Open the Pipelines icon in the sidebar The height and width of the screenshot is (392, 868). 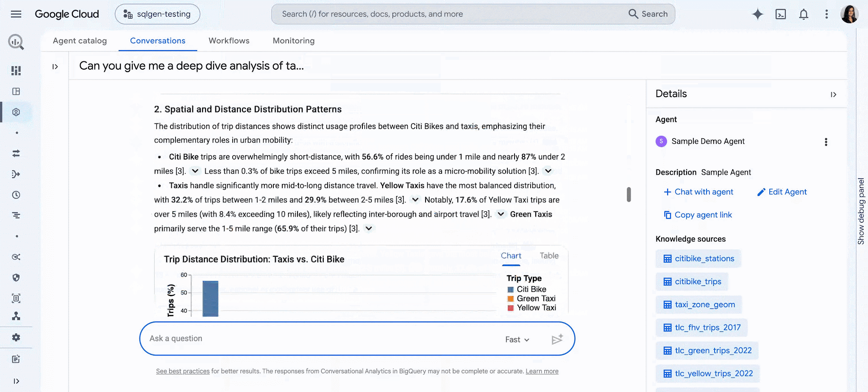[16, 174]
